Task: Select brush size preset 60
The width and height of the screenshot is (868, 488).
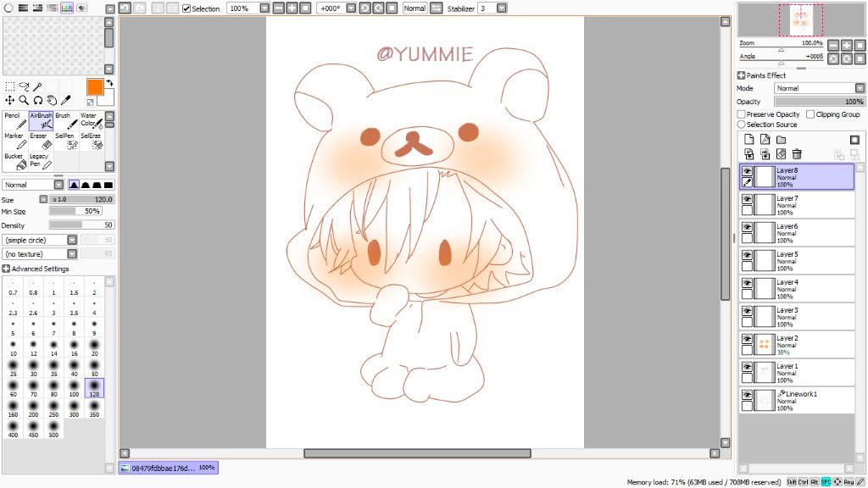Action: click(x=14, y=388)
